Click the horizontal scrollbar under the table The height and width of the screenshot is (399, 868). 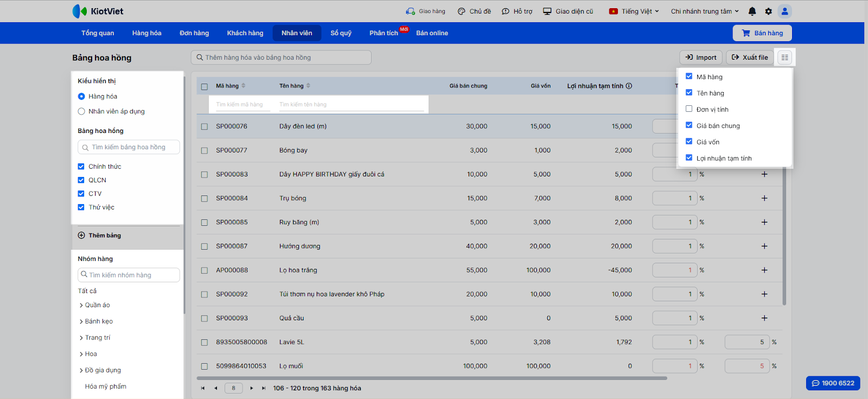pos(431,378)
